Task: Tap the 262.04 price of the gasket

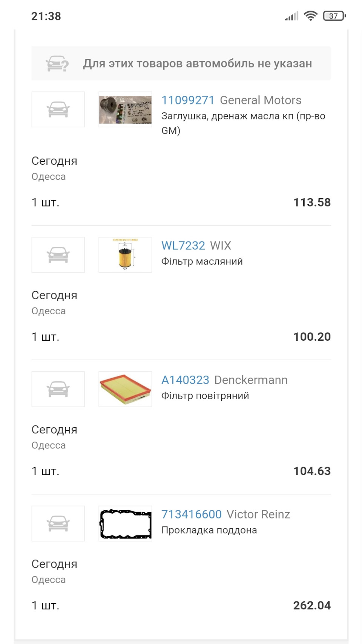Action: pyautogui.click(x=312, y=605)
